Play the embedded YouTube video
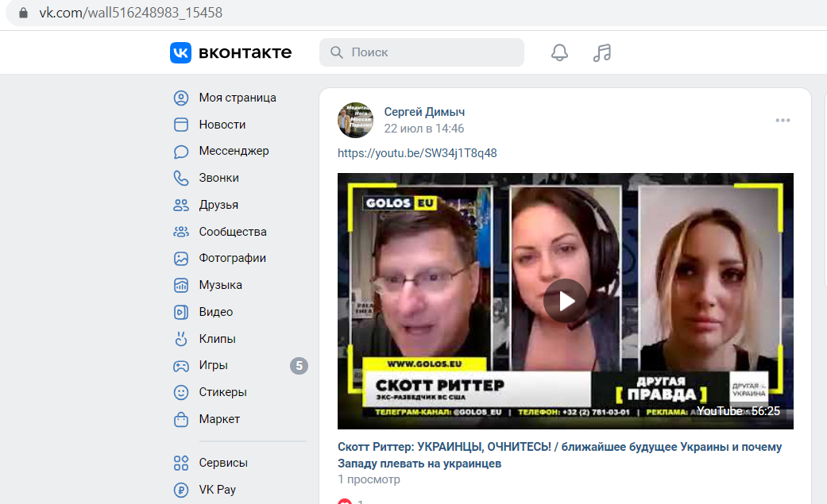827x504 pixels. coord(566,301)
